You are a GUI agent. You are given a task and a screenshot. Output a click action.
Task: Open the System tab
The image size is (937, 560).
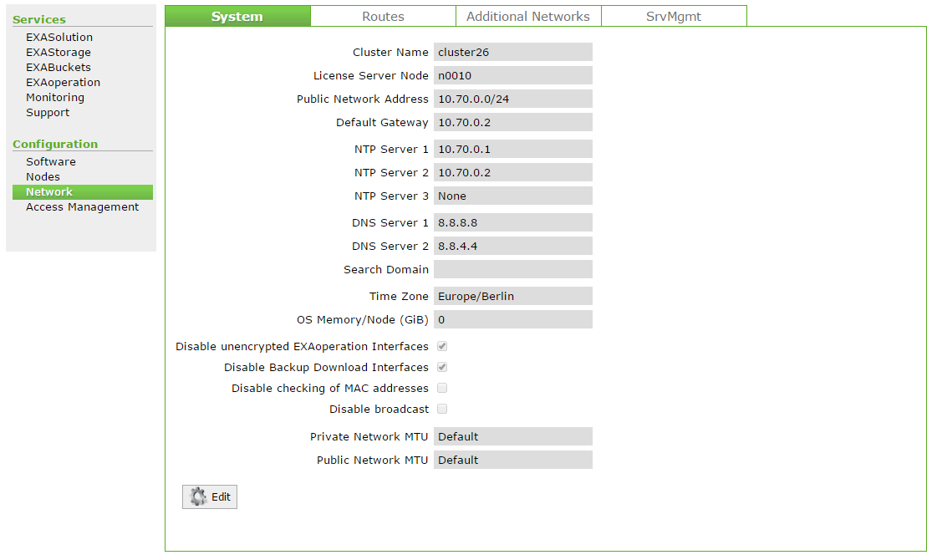pos(237,17)
